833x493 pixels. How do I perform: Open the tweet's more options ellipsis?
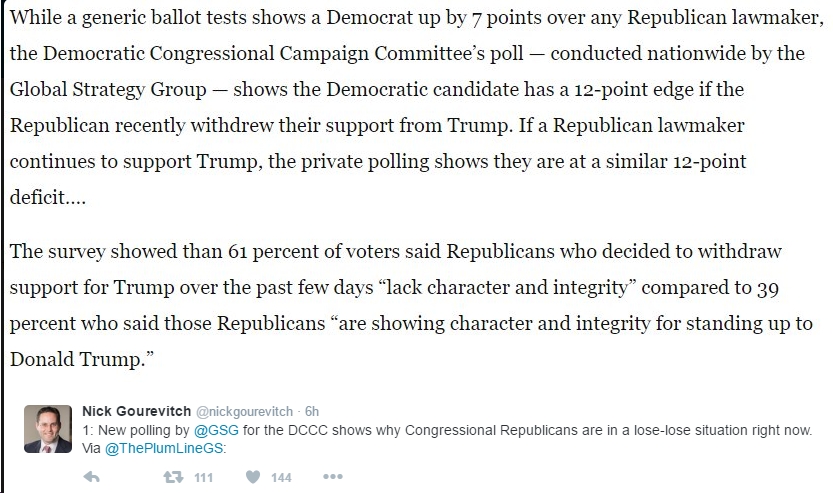pos(333,477)
